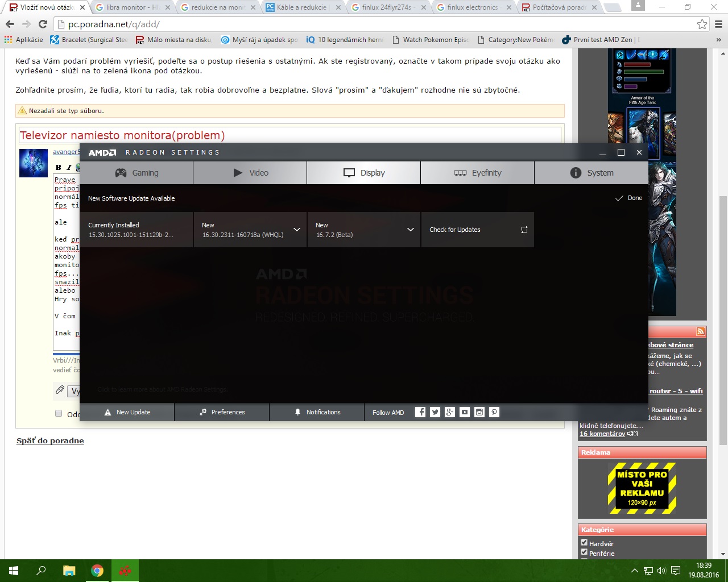Click the Radeon Settings taskbar icon
Screen dimensions: 728x582
click(125, 571)
